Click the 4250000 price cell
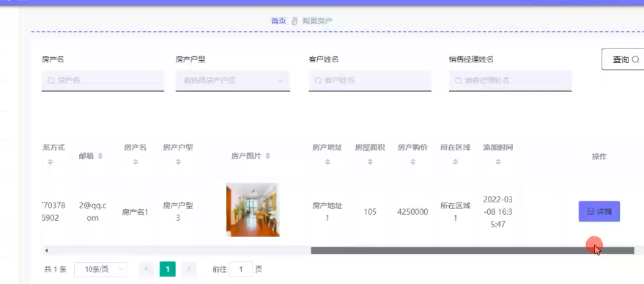 click(412, 212)
